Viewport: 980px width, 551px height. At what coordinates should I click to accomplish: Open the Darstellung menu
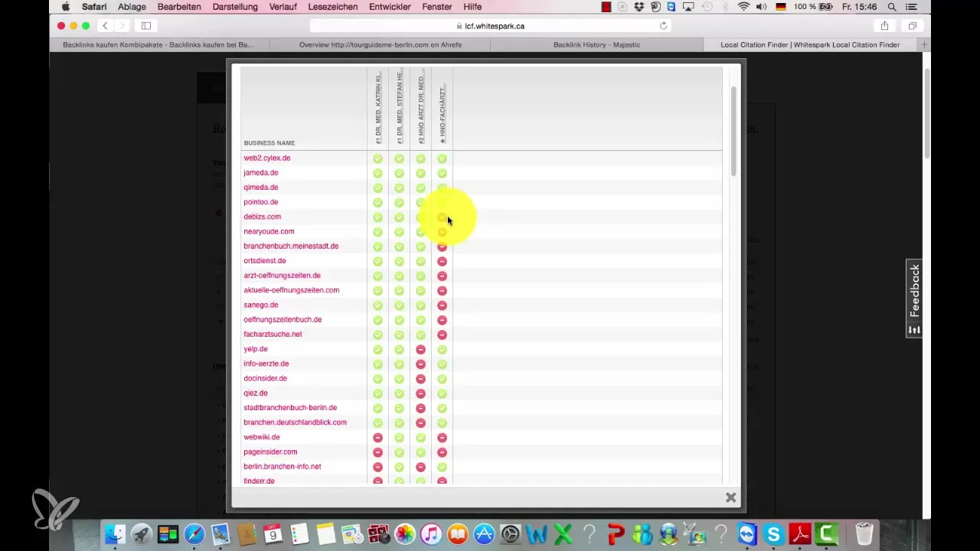pyautogui.click(x=234, y=6)
